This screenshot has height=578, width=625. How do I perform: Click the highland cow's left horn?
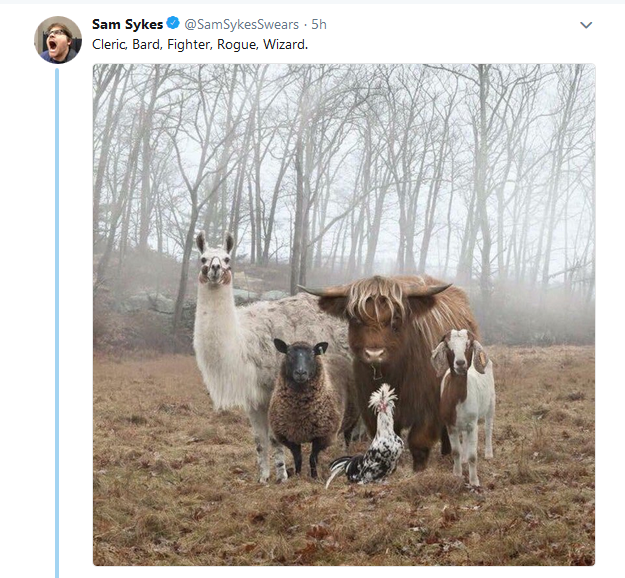[x=316, y=292]
